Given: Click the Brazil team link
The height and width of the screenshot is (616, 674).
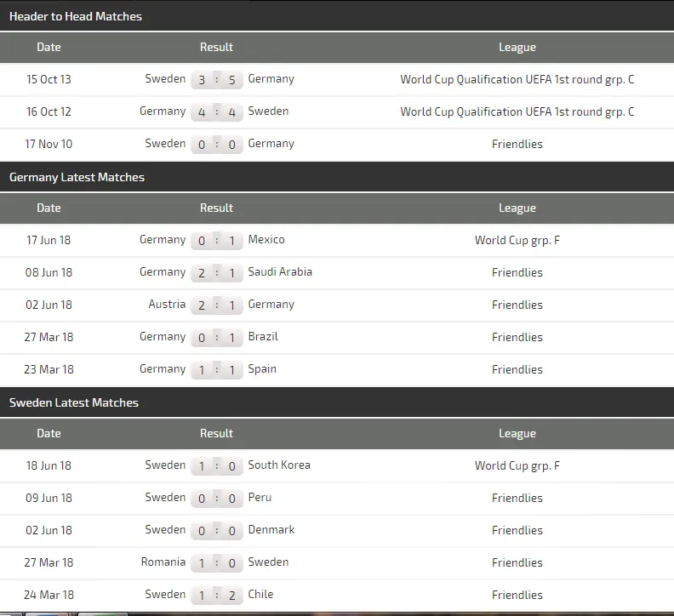Looking at the screenshot, I should click(263, 337).
